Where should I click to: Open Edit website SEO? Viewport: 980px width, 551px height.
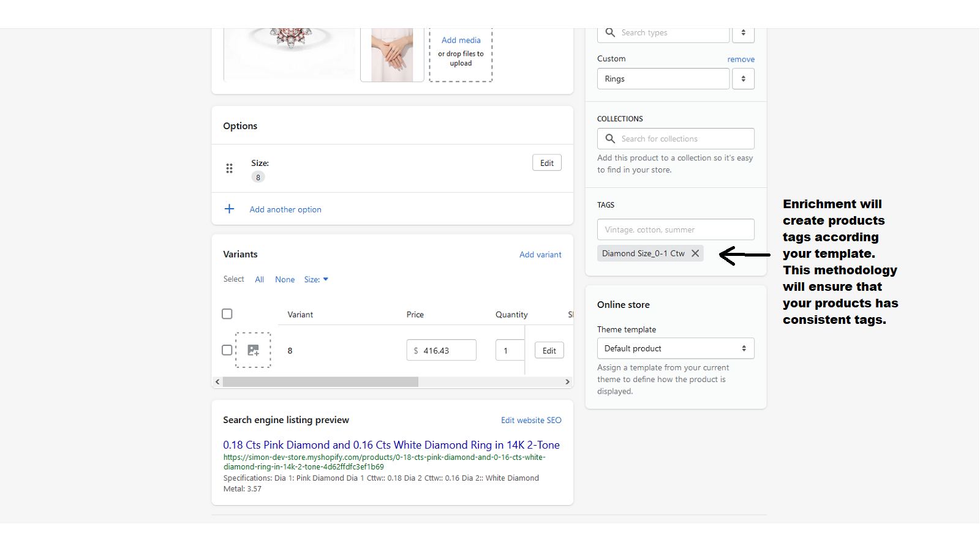coord(530,420)
